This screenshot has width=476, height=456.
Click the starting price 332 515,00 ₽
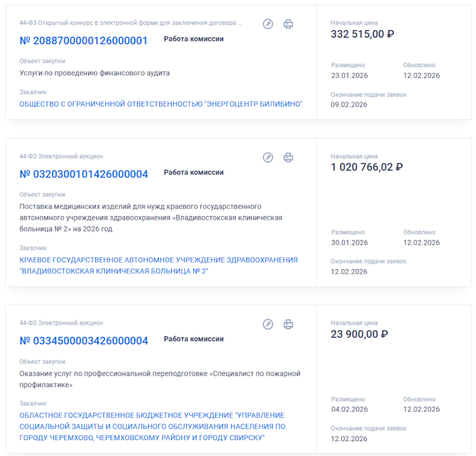(363, 34)
